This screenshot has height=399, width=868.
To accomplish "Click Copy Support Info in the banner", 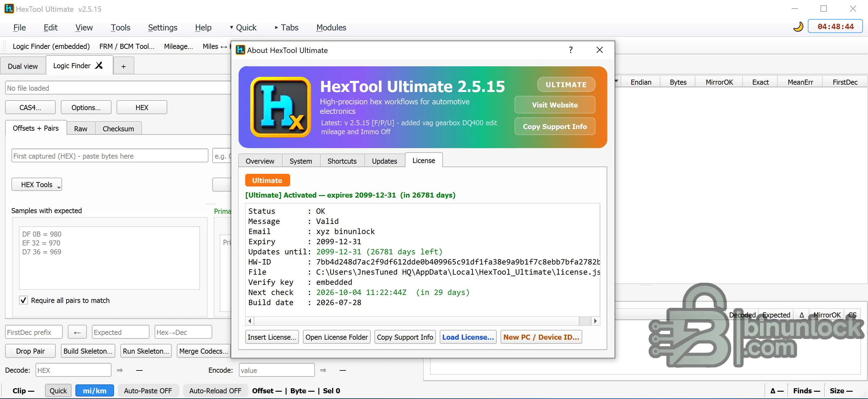I will point(555,127).
